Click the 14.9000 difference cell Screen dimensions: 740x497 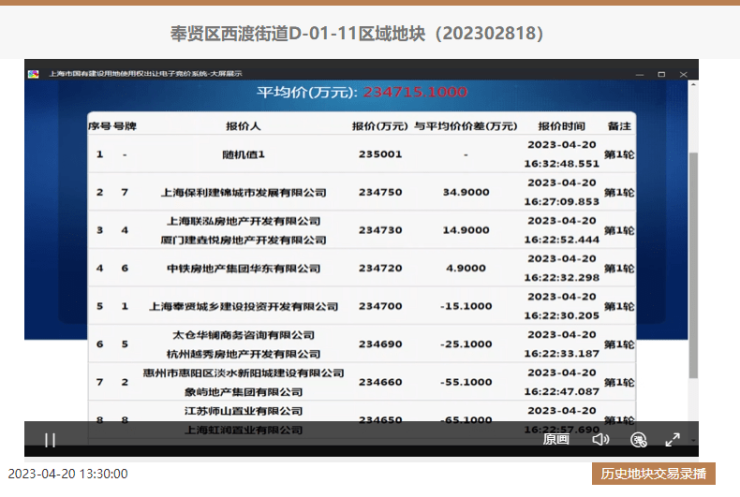pos(466,230)
